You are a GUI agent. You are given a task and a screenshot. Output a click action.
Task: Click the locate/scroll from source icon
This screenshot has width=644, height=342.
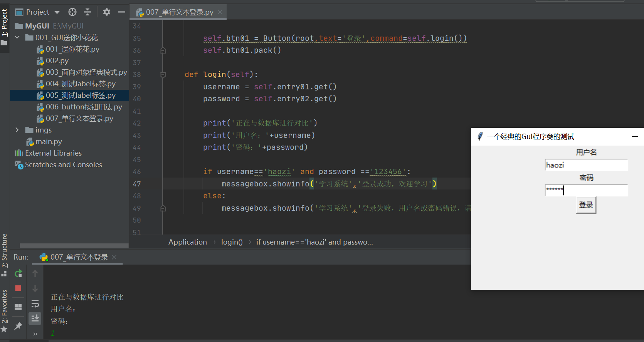(72, 12)
